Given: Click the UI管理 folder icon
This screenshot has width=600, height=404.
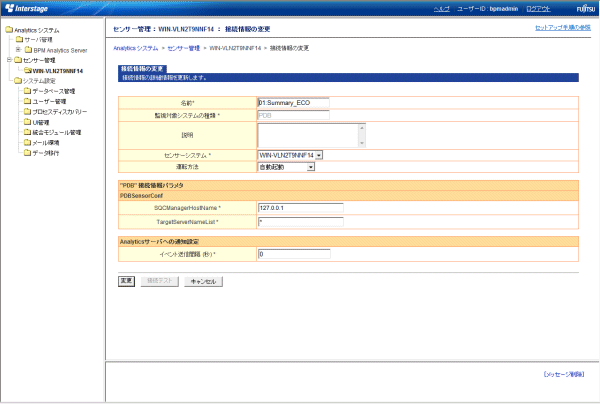Looking at the screenshot, I should 27,122.
